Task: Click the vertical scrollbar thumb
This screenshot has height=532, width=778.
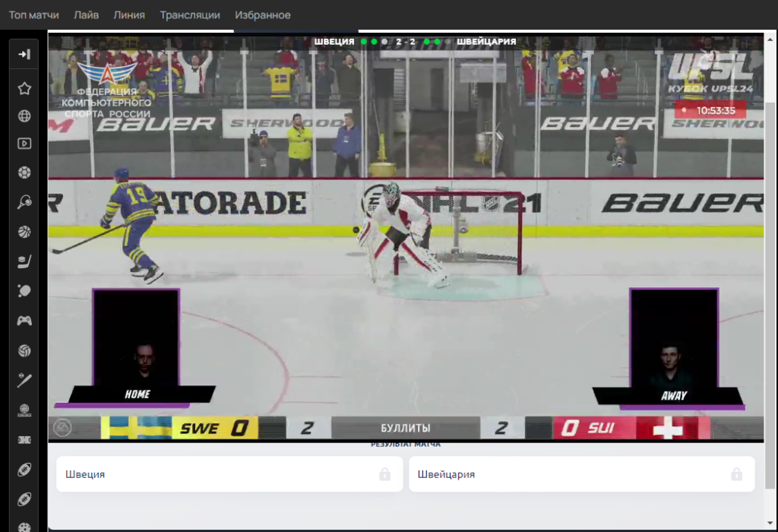Action: [x=770, y=296]
